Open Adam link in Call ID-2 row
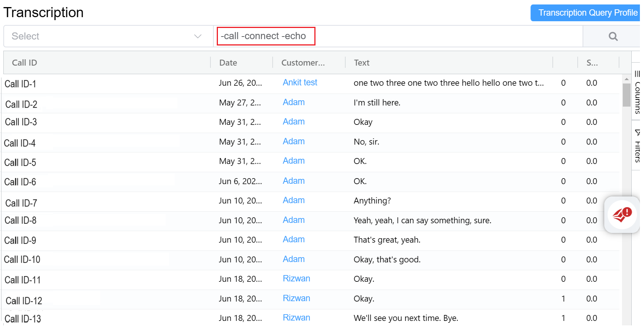 294,102
